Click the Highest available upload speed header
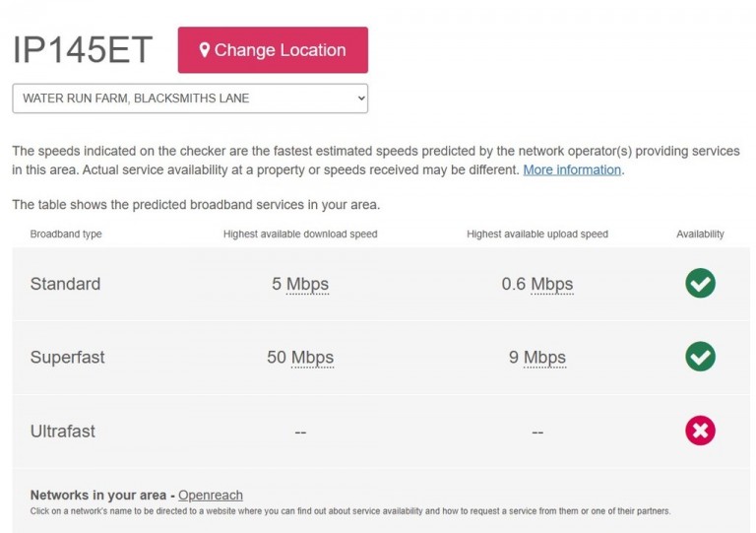756x533 pixels. (x=537, y=233)
